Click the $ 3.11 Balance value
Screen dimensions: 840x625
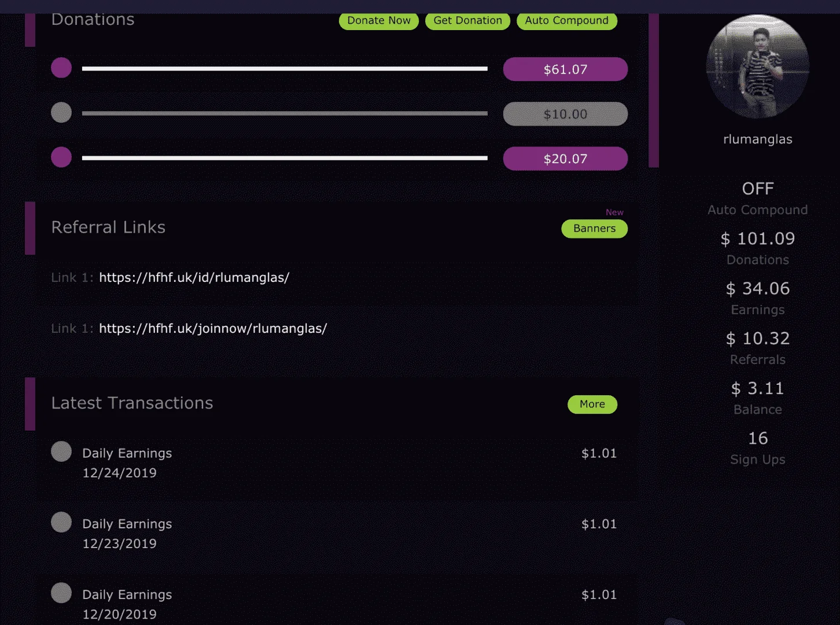[757, 388]
